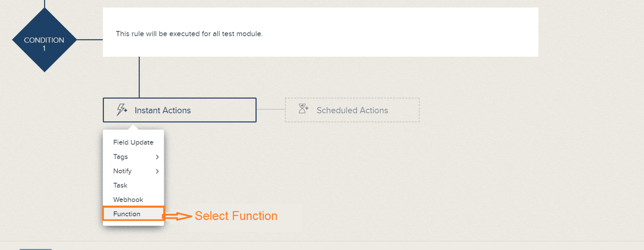The height and width of the screenshot is (250, 644).
Task: Select the CONDITION 1 diamond node
Action: tap(44, 40)
